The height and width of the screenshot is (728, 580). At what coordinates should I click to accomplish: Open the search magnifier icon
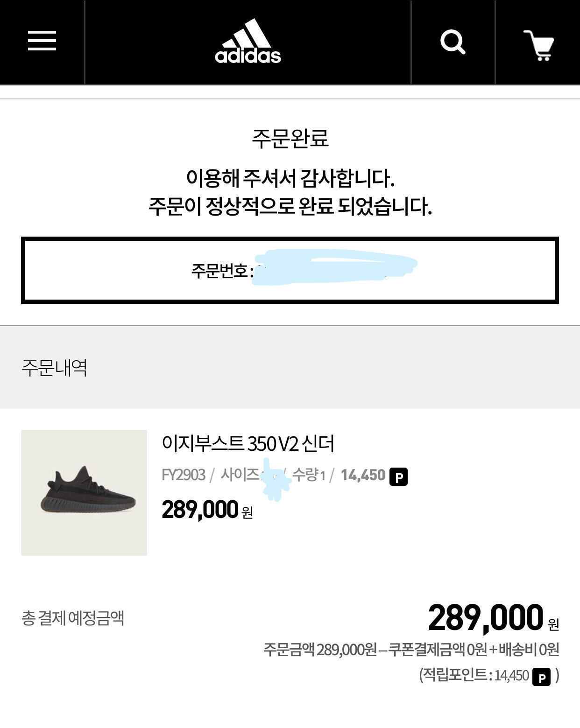click(x=453, y=42)
